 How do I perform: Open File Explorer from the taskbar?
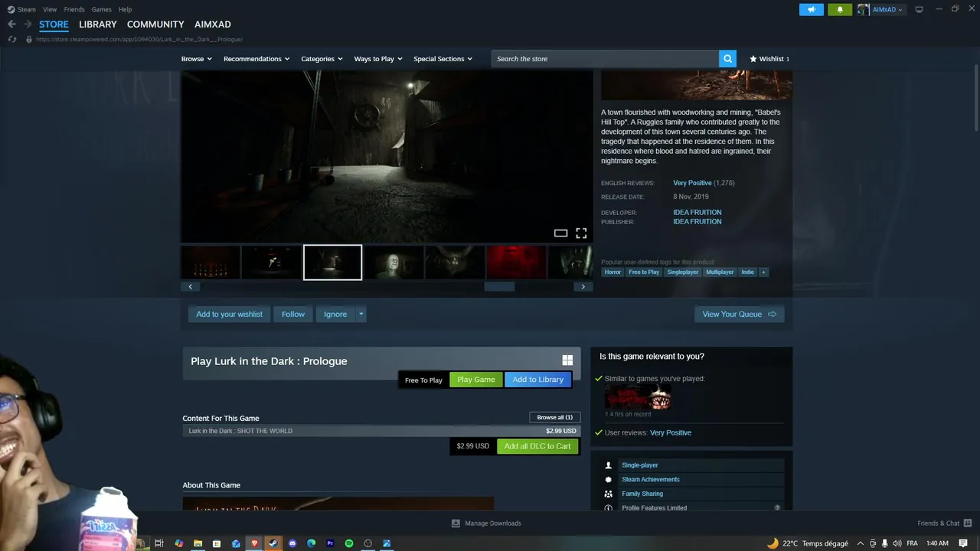coord(198,543)
